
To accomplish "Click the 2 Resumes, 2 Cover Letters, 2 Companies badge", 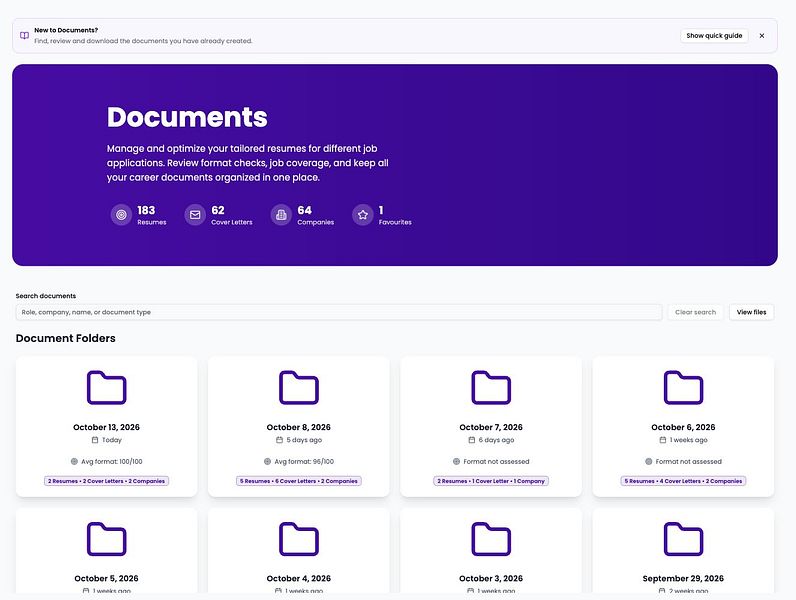I will pos(107,481).
